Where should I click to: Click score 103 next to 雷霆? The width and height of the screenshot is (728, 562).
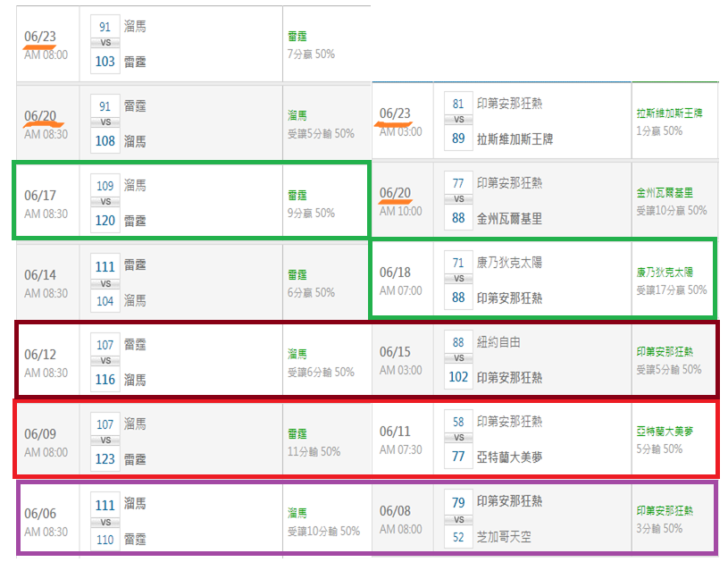105,62
